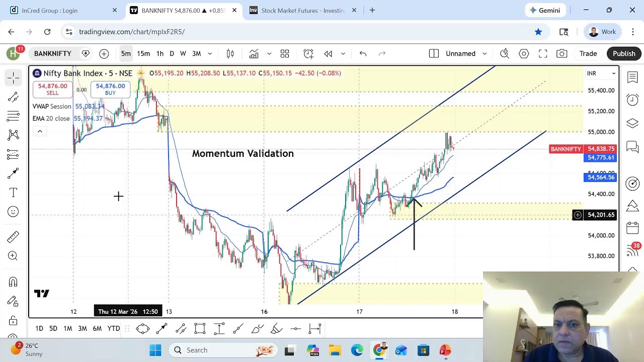This screenshot has width=644, height=362.
Task: Set chart range to 6M
Action: click(97, 329)
